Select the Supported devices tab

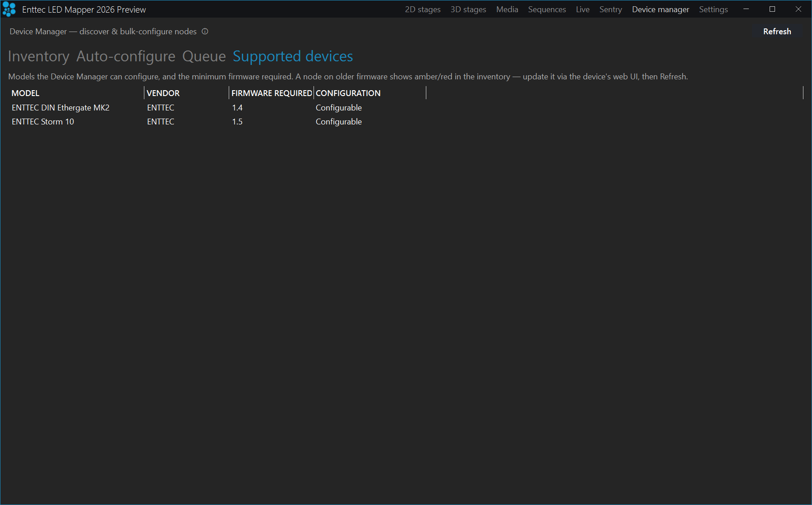[x=293, y=56]
